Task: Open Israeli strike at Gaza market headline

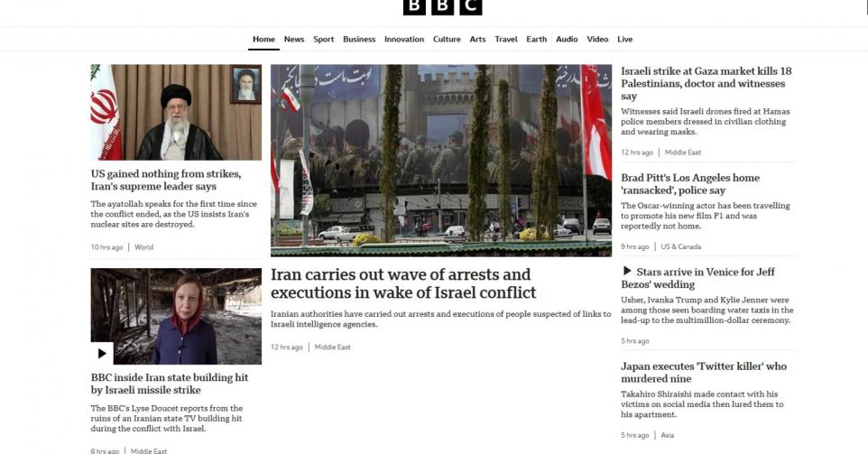Action: [706, 83]
